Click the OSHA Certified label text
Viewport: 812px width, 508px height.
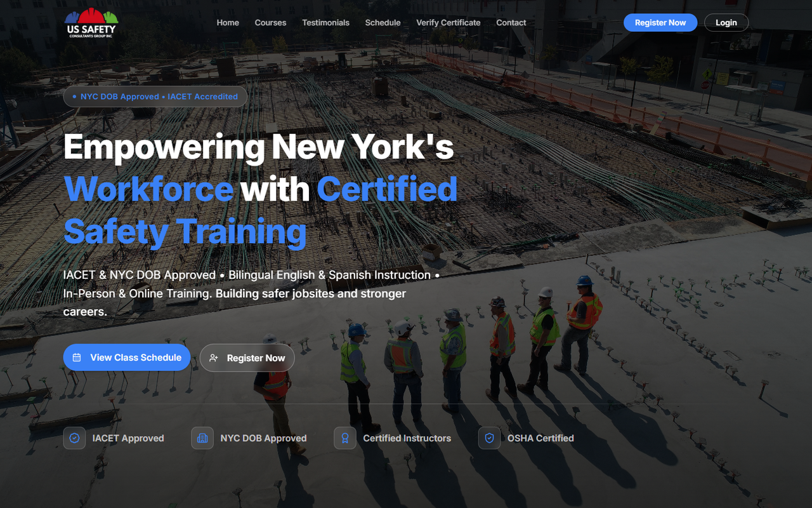coord(540,438)
